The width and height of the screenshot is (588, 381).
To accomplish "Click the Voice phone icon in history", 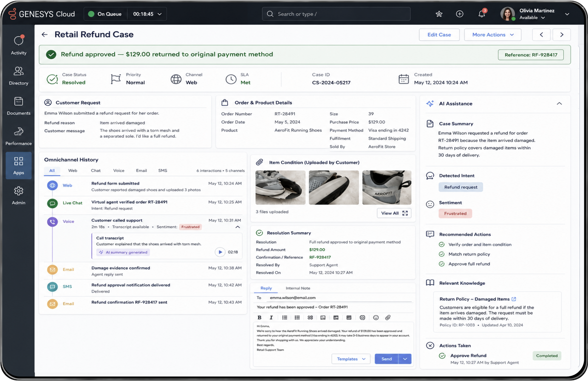I will [52, 222].
